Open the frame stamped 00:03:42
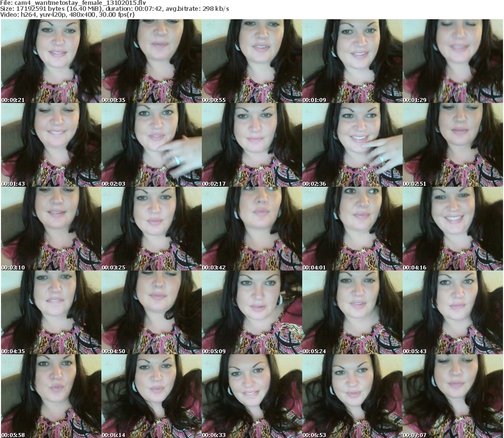The width and height of the screenshot is (504, 438). pyautogui.click(x=252, y=229)
